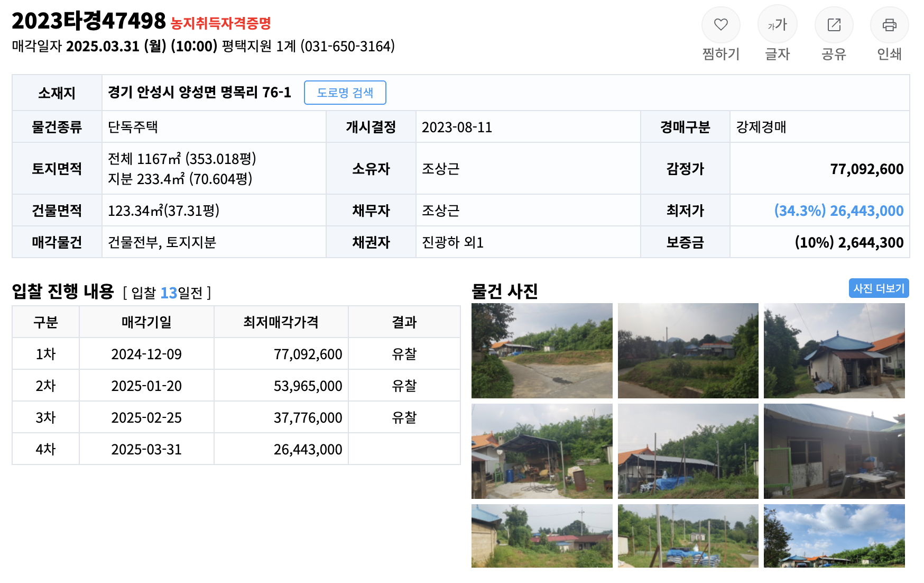Open the photo with the picnic table
Screen dimensions: 924x583
pos(834,451)
